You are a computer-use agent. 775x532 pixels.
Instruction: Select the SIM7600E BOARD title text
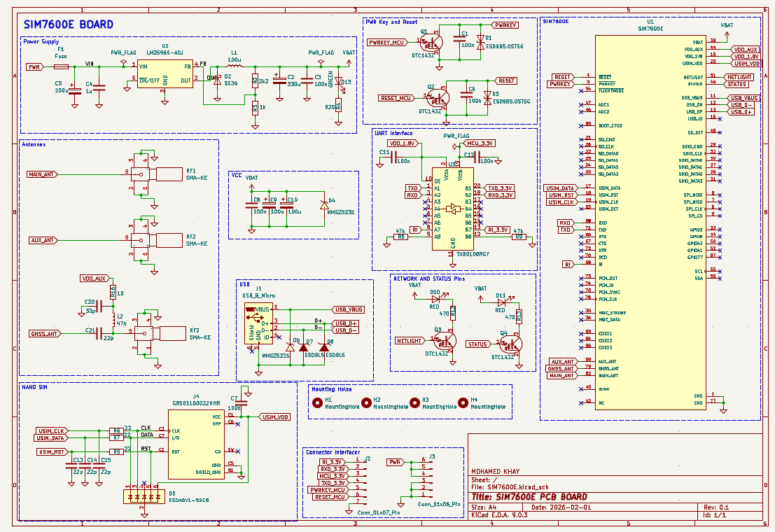68,24
